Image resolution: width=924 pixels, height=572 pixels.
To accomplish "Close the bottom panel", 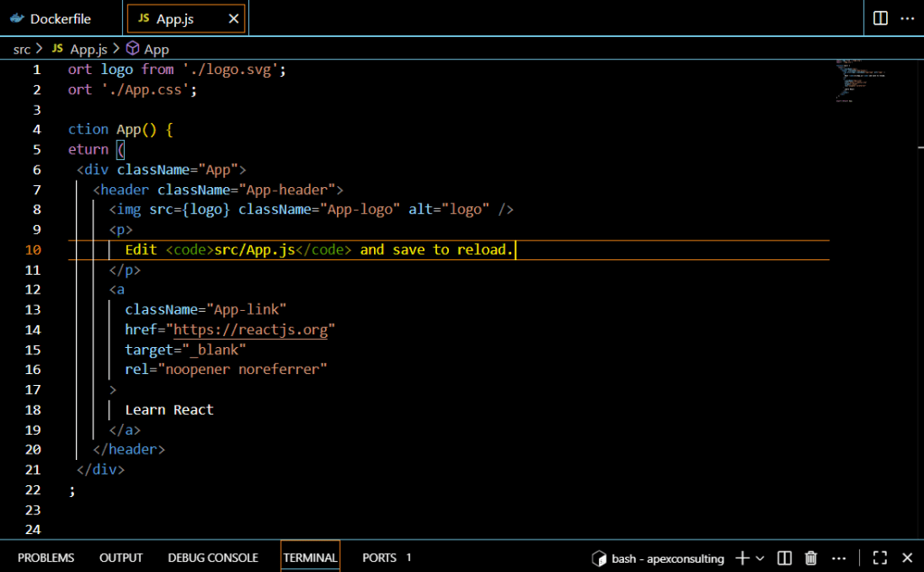I will point(907,558).
